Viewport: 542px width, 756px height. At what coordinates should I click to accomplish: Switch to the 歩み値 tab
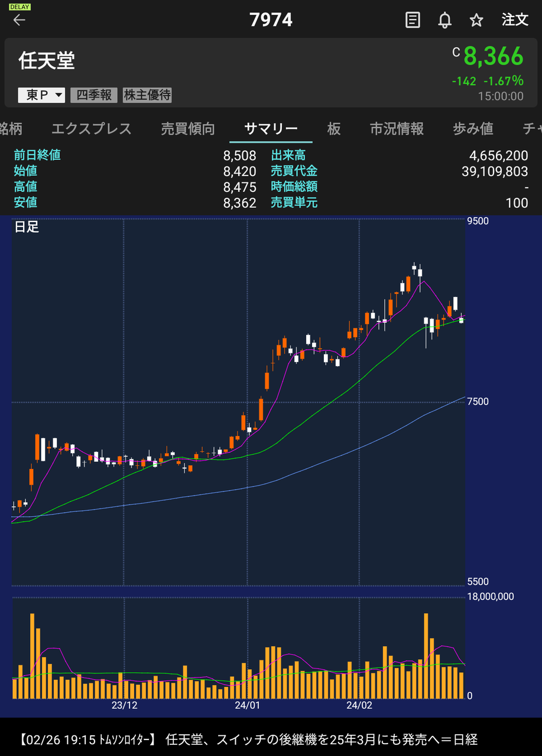tap(473, 128)
